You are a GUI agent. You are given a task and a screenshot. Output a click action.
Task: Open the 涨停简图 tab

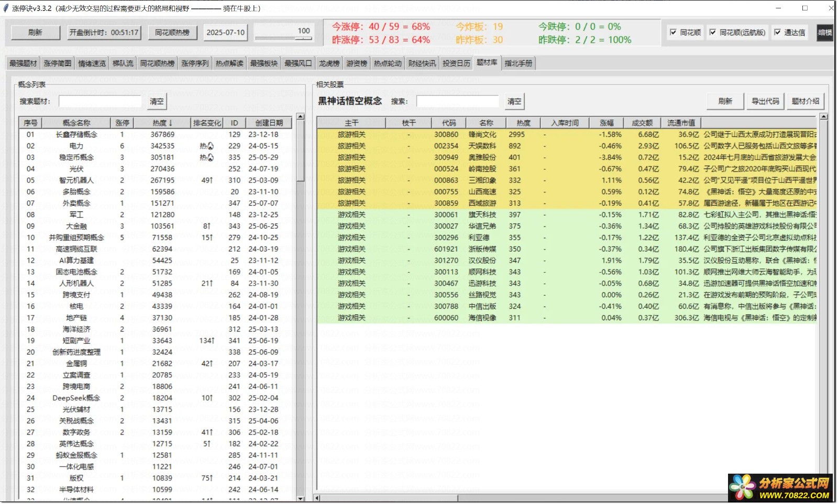point(57,63)
